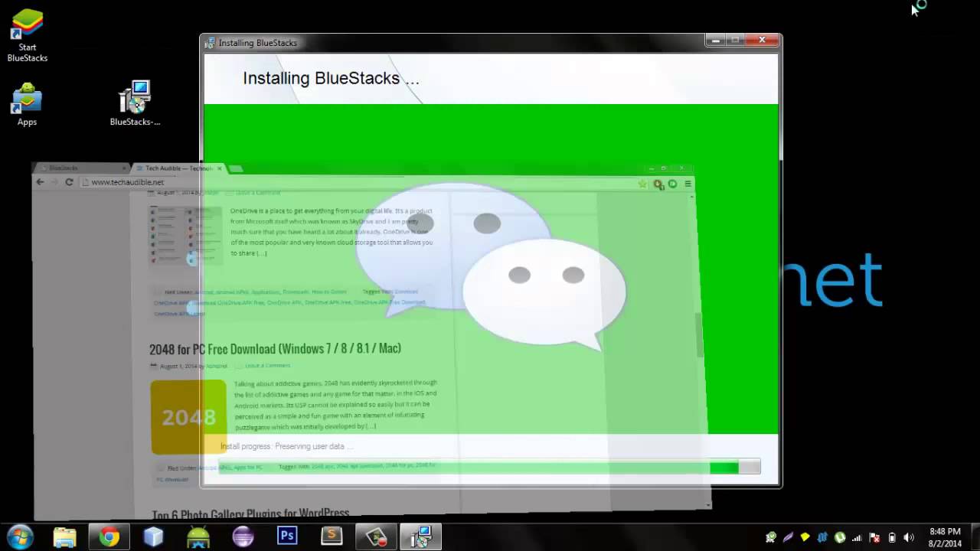Click the yellow tray icon
This screenshot has width=980, height=551.
pos(805,537)
